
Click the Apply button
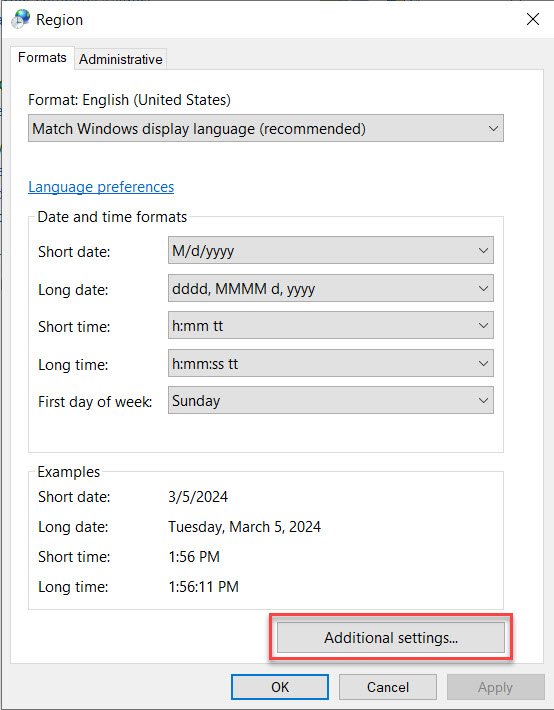click(496, 687)
